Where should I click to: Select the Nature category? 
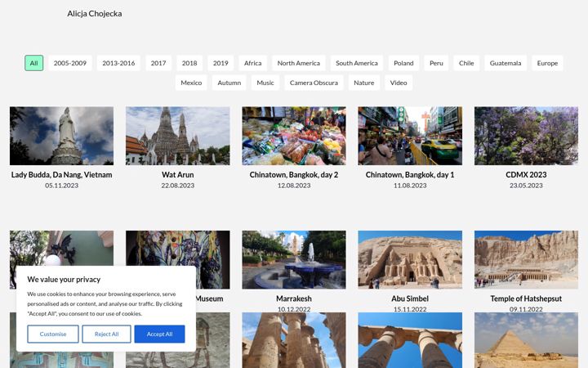coord(363,83)
